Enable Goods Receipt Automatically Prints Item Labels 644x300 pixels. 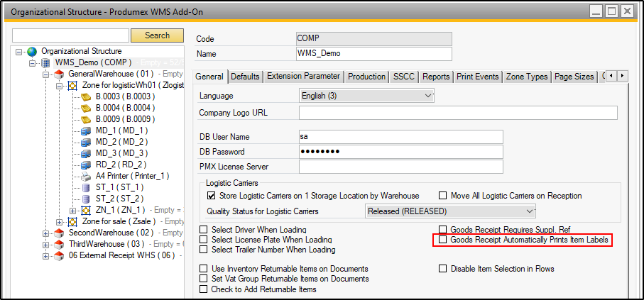pos(444,240)
